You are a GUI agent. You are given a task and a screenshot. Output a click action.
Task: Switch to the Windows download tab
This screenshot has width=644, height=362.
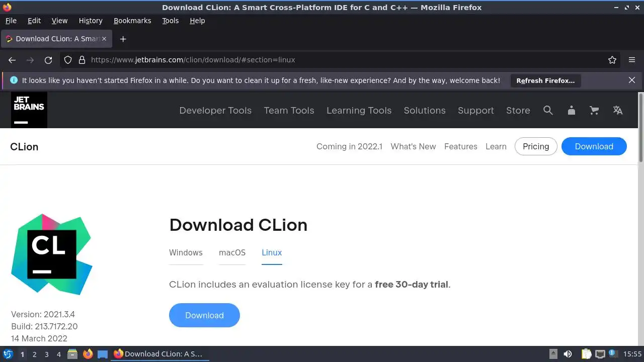point(186,252)
